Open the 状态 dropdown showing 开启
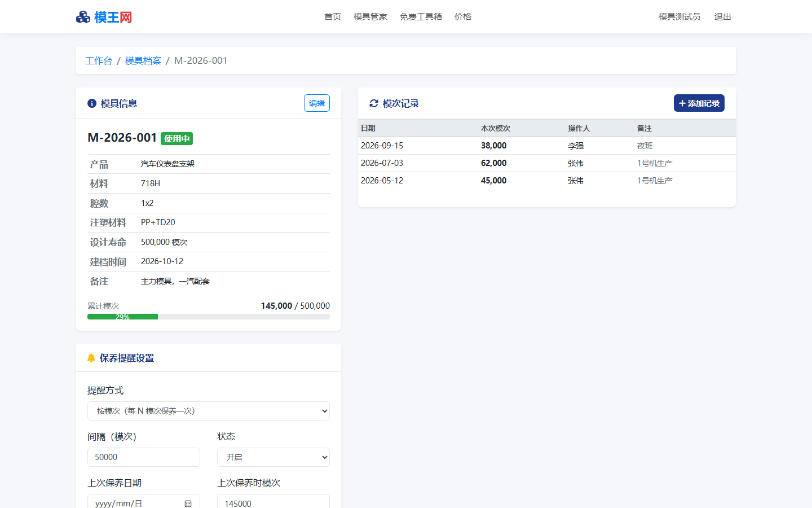812x508 pixels. (273, 457)
